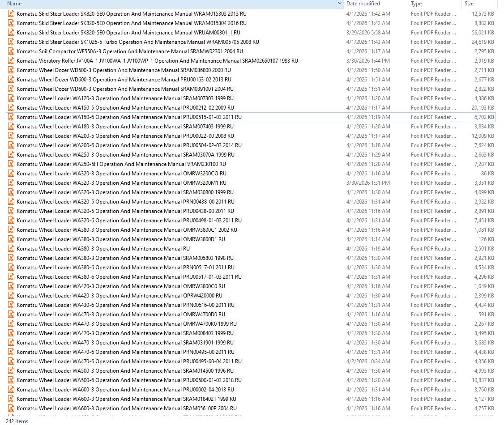Click date 3/30/2026 1:31 PM
The height and width of the screenshot is (425, 504).
368,183
